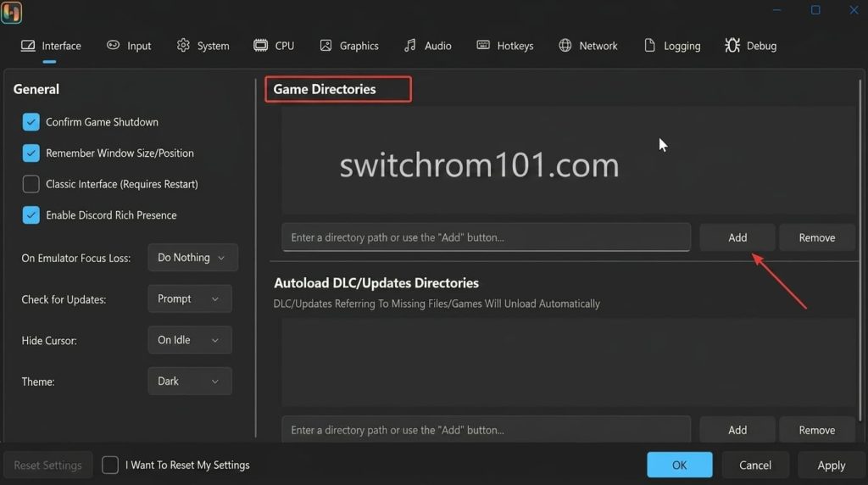Image resolution: width=868 pixels, height=485 pixels.
Task: Click Remove for Autoload DLC/Updates Directories
Action: coord(816,430)
